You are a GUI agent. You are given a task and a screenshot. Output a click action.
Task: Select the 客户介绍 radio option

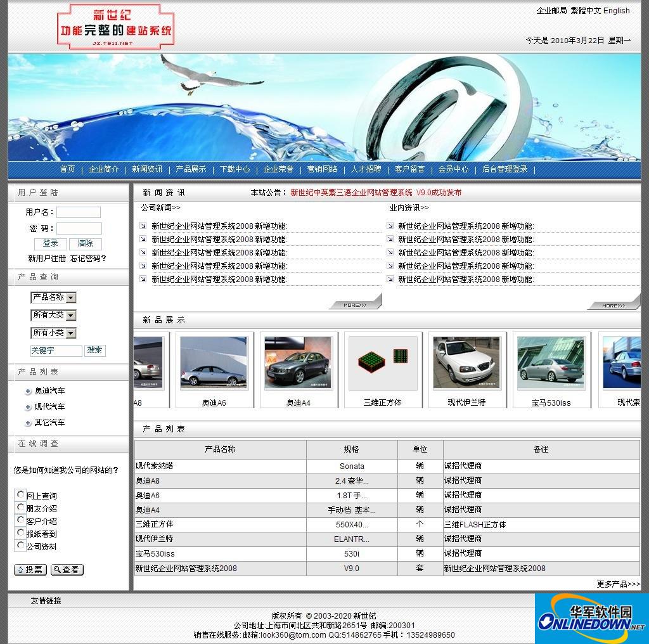[21, 520]
